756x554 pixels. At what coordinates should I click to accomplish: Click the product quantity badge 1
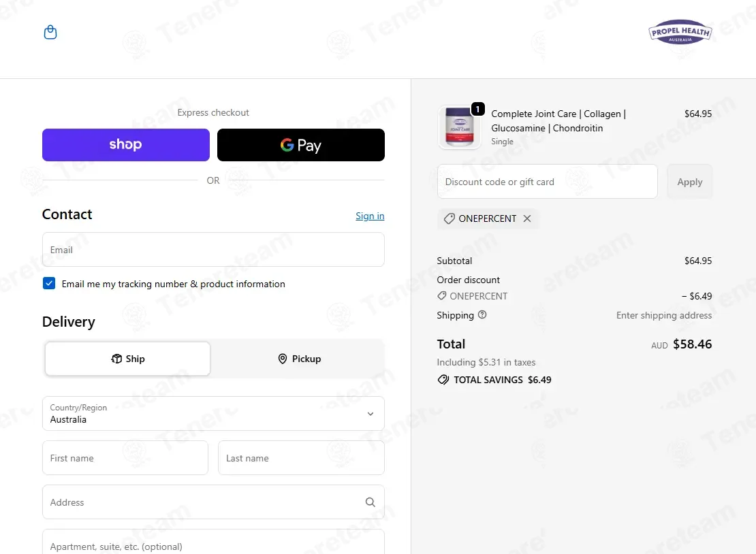click(478, 109)
